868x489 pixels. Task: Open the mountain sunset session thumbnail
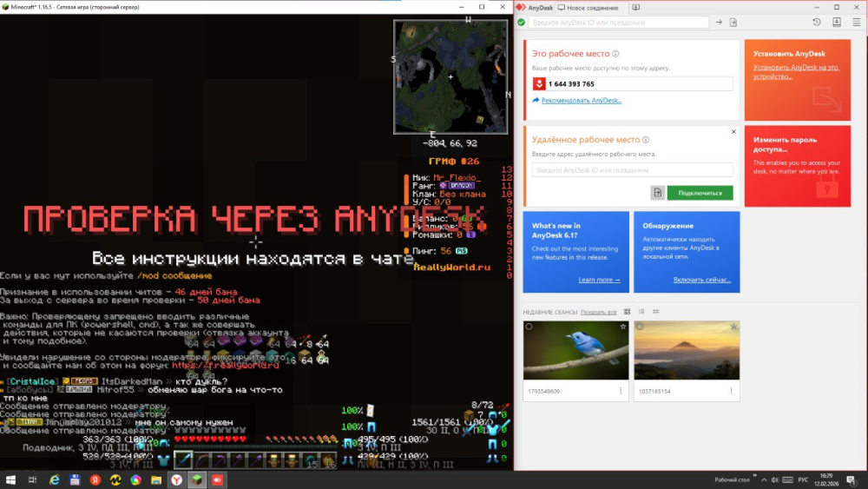pyautogui.click(x=687, y=351)
